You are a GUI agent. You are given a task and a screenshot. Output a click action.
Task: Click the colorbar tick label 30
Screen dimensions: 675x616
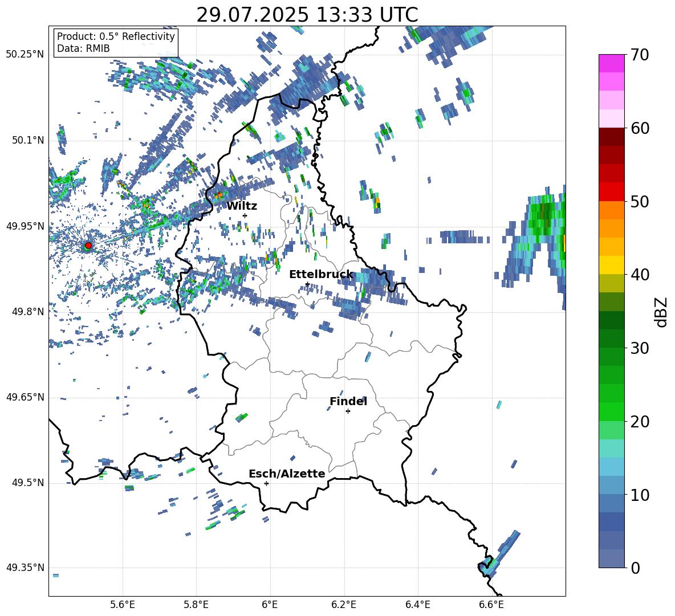(x=640, y=348)
